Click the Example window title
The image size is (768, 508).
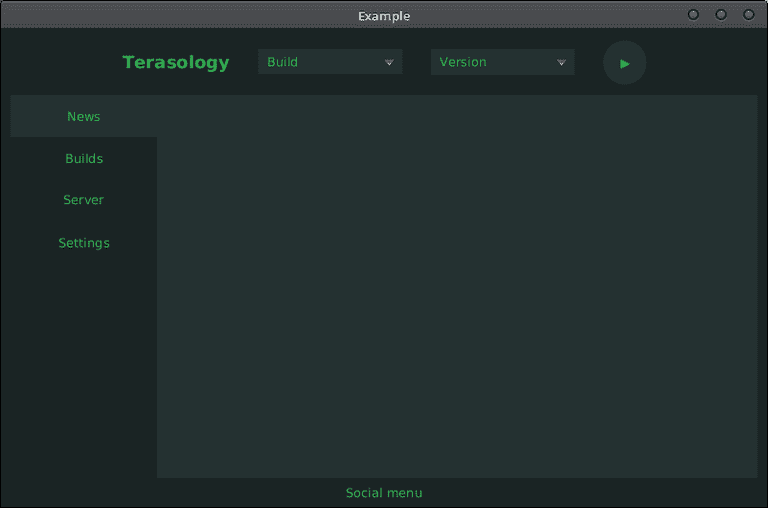384,16
